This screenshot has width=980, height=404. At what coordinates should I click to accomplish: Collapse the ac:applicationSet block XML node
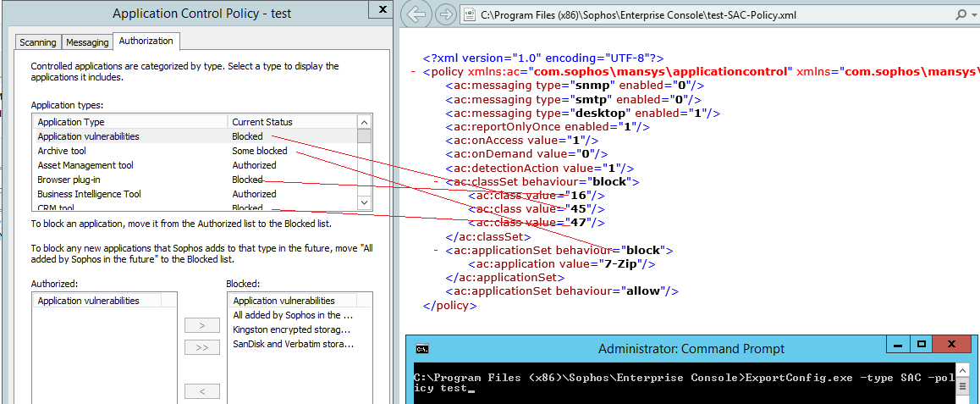pyautogui.click(x=437, y=250)
